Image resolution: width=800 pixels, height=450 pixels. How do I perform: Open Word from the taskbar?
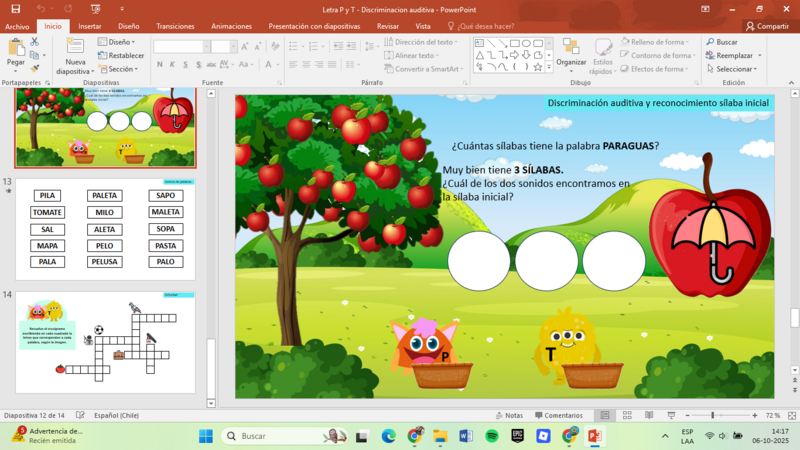tap(466, 436)
